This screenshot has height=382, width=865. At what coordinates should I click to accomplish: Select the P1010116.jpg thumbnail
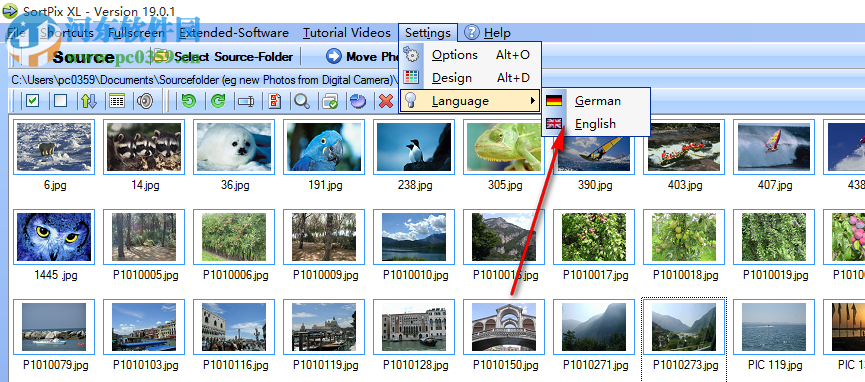click(x=234, y=327)
